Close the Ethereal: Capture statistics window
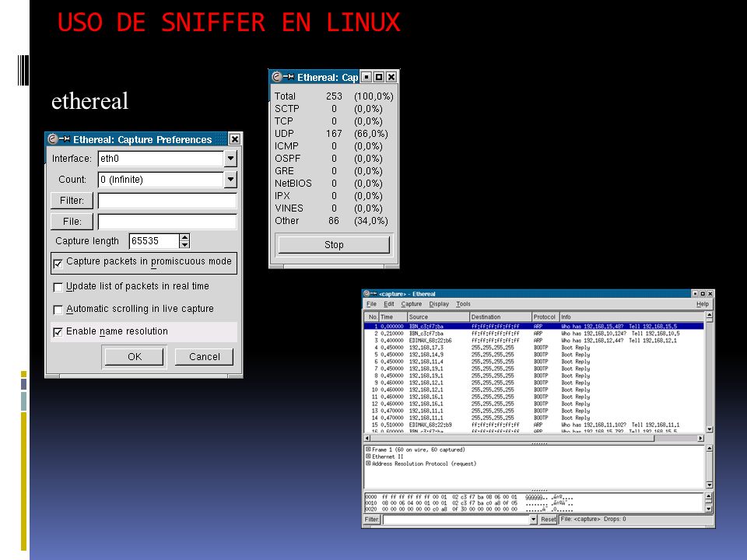Image resolution: width=747 pixels, height=560 pixels. coord(391,77)
